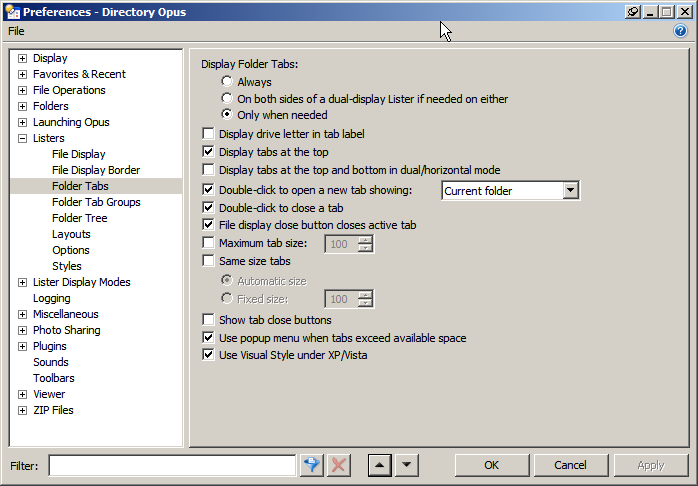The image size is (698, 486).
Task: Click the Apply button
Action: tap(650, 465)
